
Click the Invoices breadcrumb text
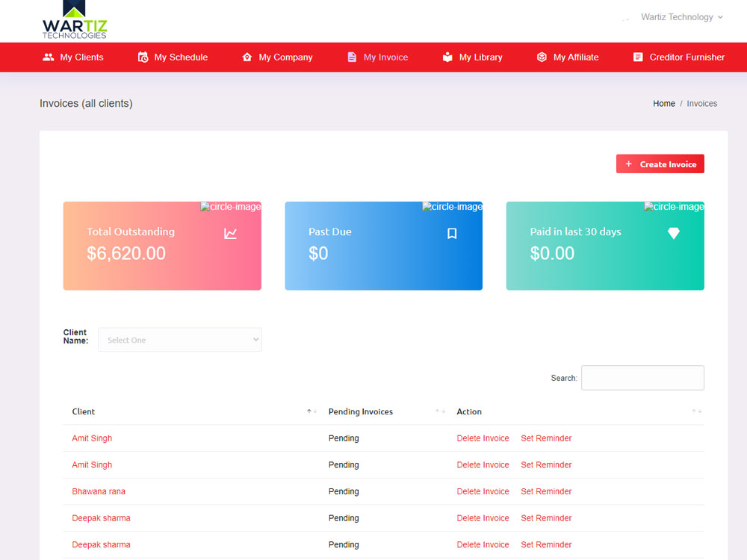click(x=701, y=103)
